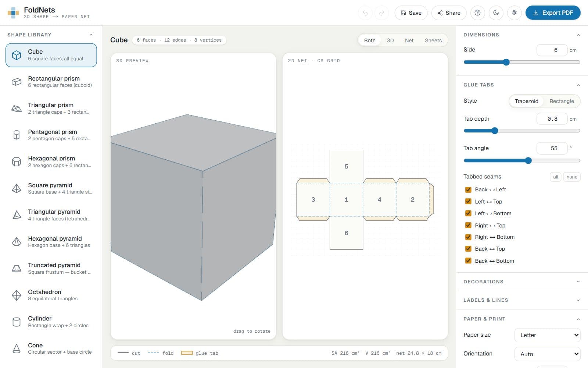Image resolution: width=588 pixels, height=368 pixels.
Task: Uncheck the Left ↔ Bottom seam
Action: point(468,213)
